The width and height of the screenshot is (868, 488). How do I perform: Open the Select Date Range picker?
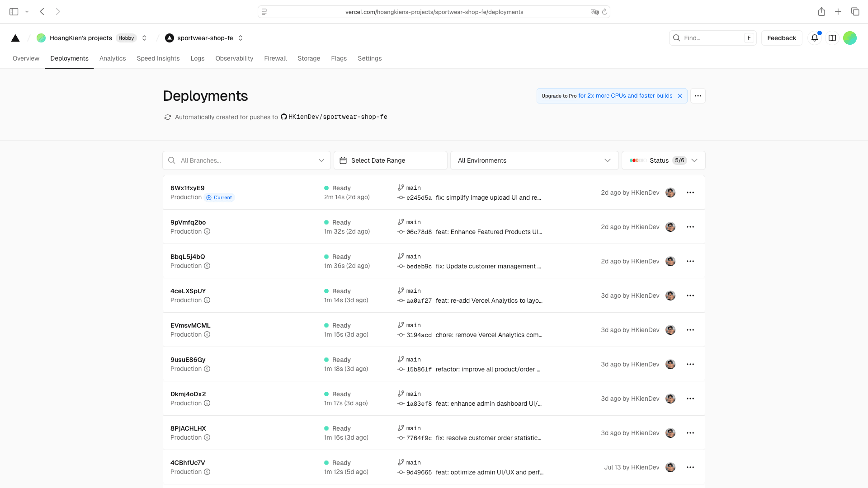point(391,160)
